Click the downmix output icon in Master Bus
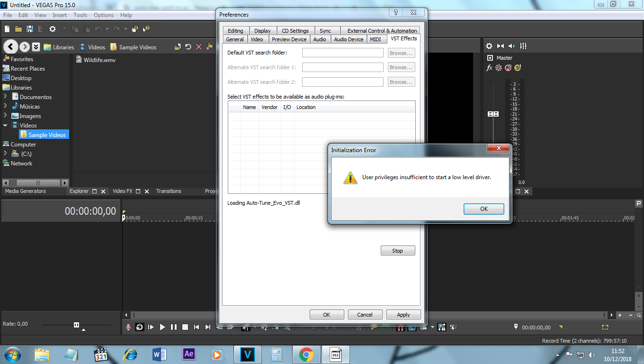 click(501, 46)
